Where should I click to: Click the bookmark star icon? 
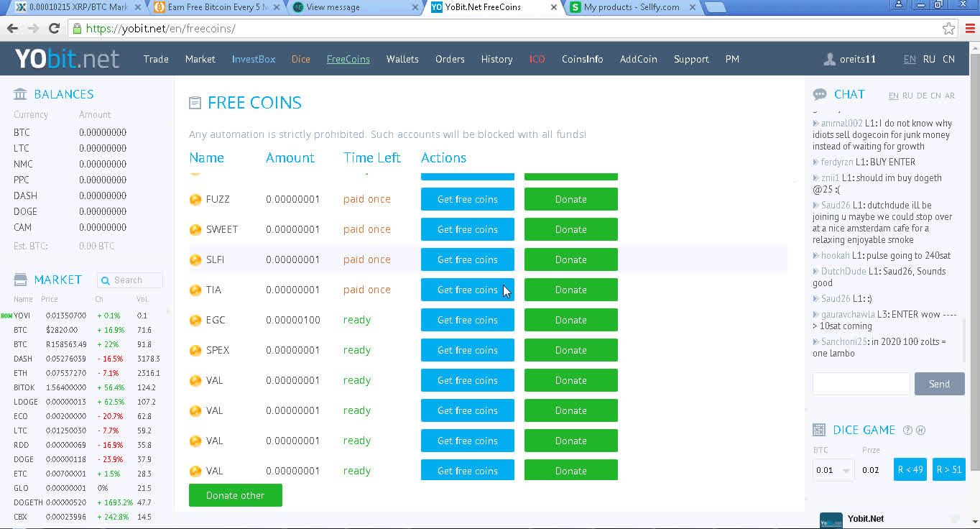click(948, 29)
